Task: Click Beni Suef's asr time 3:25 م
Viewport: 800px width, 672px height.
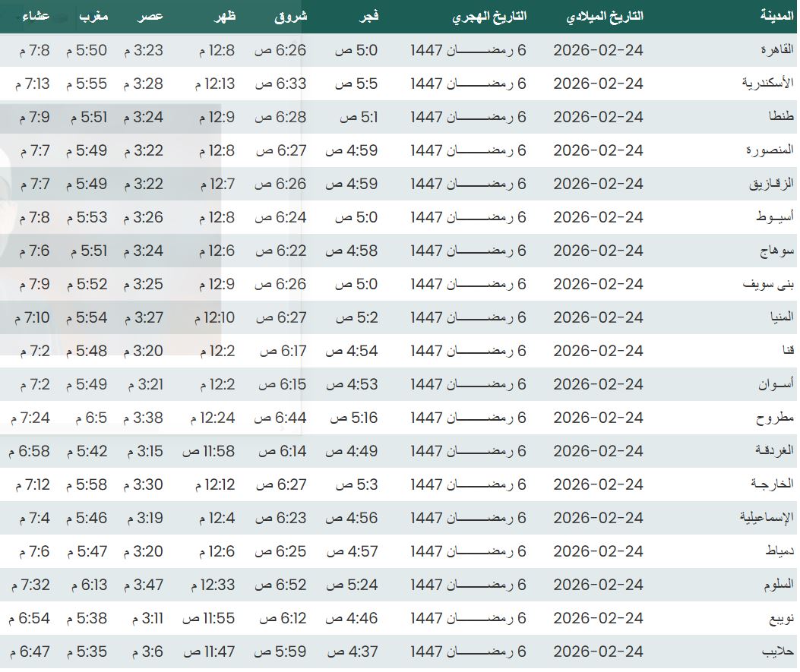Action: click(x=143, y=284)
